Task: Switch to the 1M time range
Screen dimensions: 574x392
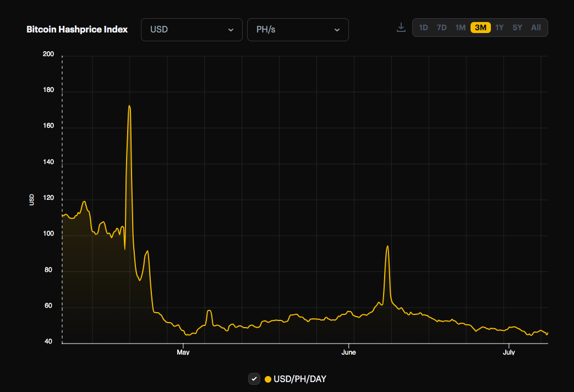Action: click(460, 28)
